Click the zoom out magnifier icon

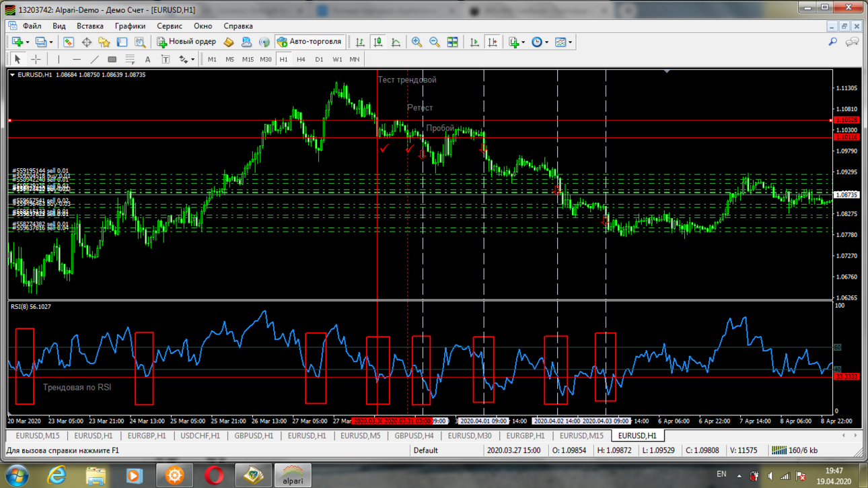click(x=435, y=42)
